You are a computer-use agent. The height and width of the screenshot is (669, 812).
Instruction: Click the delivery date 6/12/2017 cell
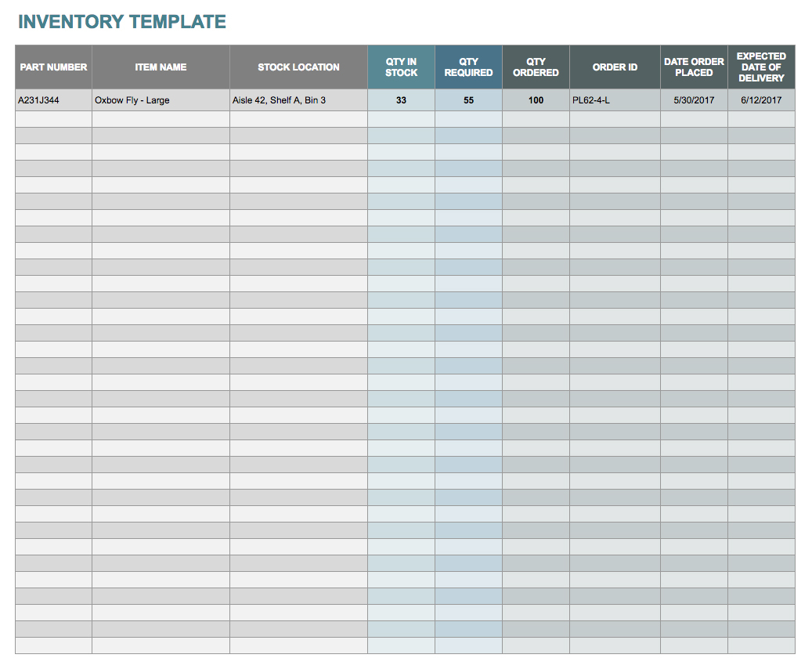coord(761,100)
